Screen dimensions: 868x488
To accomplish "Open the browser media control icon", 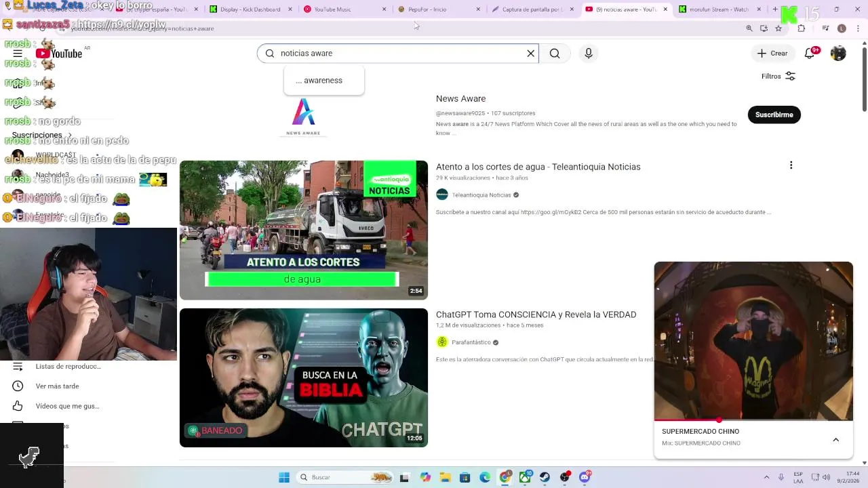I will click(825, 28).
